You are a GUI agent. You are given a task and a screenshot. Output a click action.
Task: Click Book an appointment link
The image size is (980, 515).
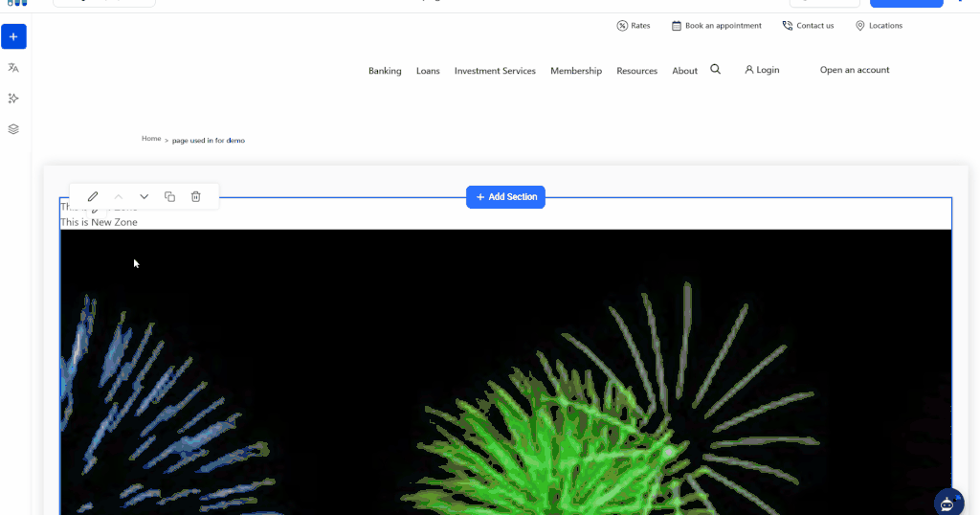click(724, 26)
